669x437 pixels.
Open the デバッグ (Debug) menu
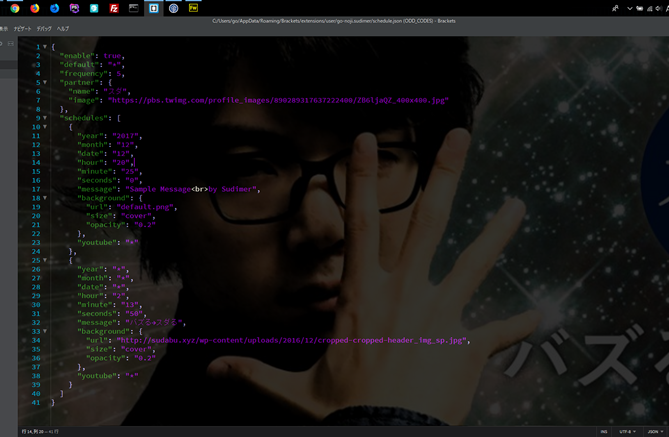tap(44, 29)
